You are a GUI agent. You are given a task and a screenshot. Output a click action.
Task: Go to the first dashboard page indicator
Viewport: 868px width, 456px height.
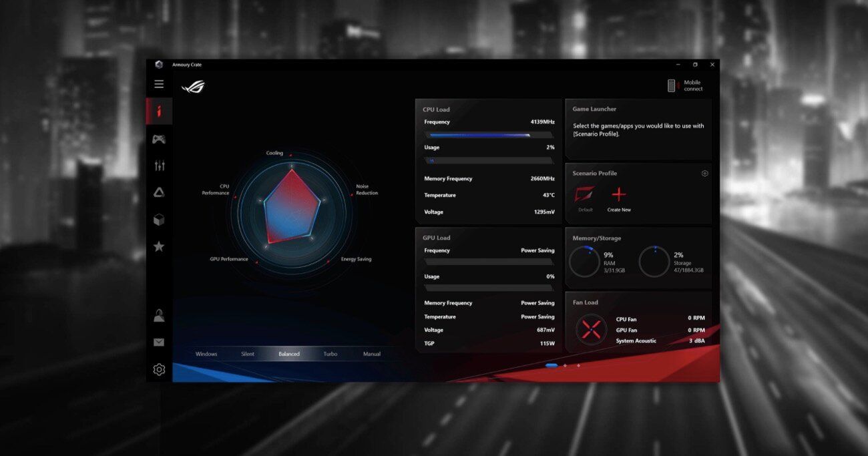tap(552, 365)
